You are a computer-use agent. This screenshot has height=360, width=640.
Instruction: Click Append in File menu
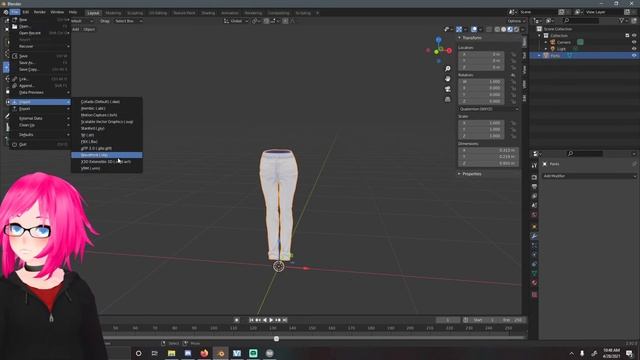click(40, 86)
